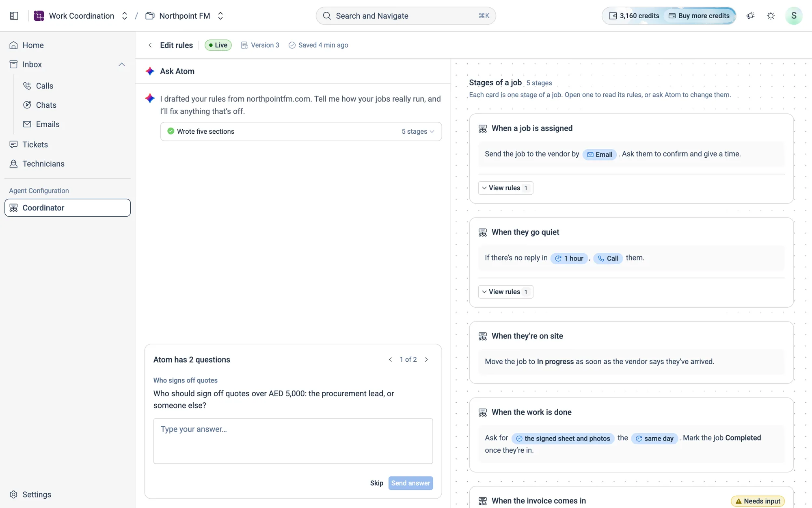Screen dimensions: 812x508
Task: Open Home in the sidebar
Action: (x=67, y=45)
